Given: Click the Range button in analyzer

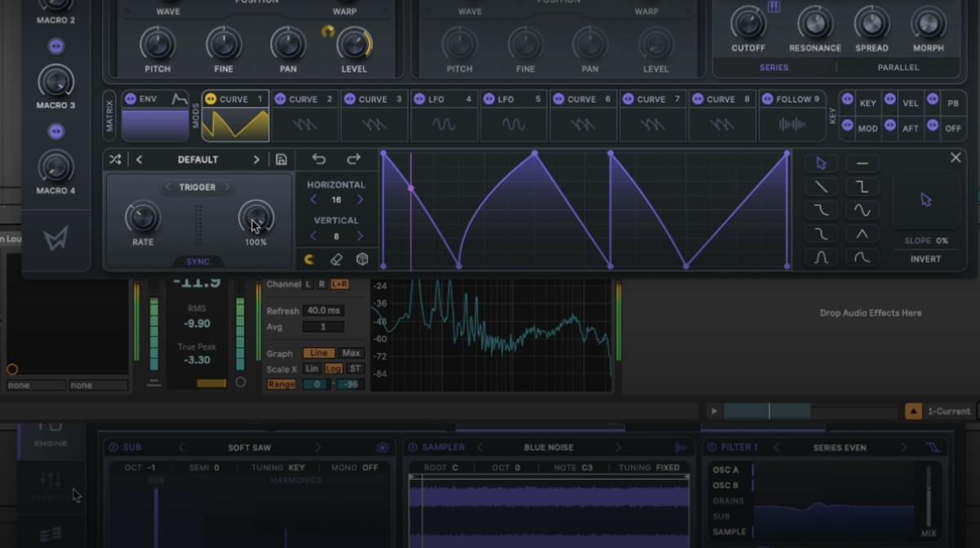Looking at the screenshot, I should (x=281, y=384).
